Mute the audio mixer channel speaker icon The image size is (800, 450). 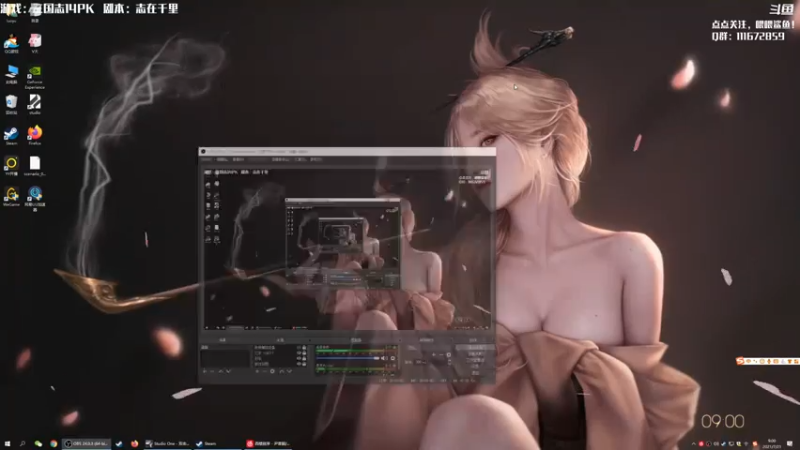384,358
